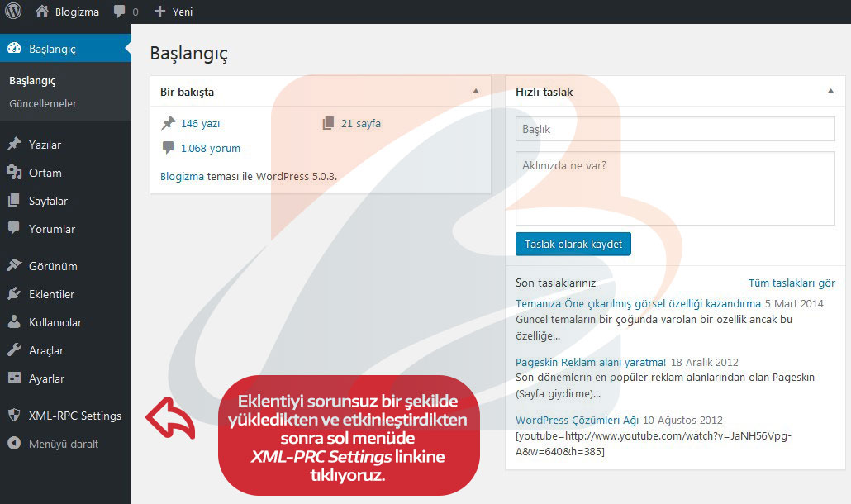Open the 146 yazı link
Image resolution: width=851 pixels, height=504 pixels.
tap(200, 123)
